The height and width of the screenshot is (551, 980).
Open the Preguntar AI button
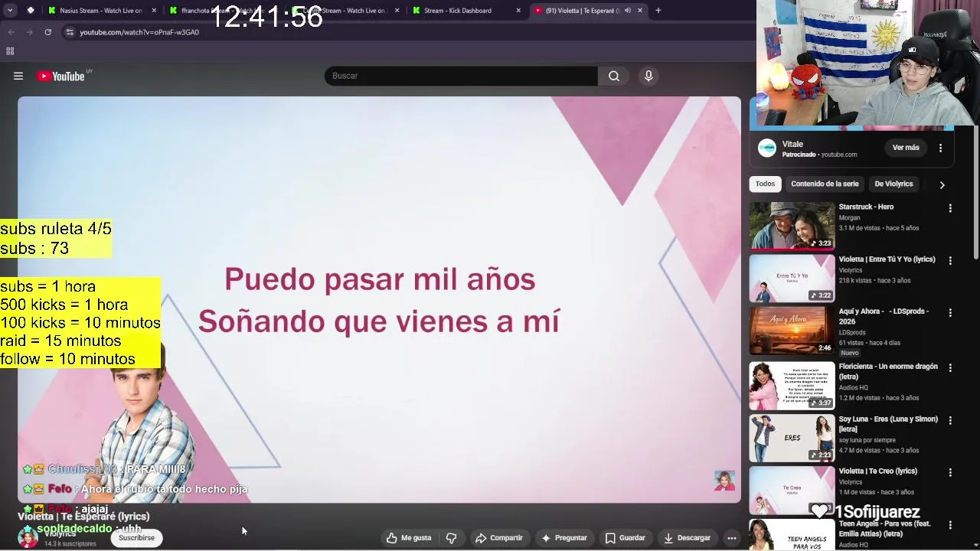563,538
